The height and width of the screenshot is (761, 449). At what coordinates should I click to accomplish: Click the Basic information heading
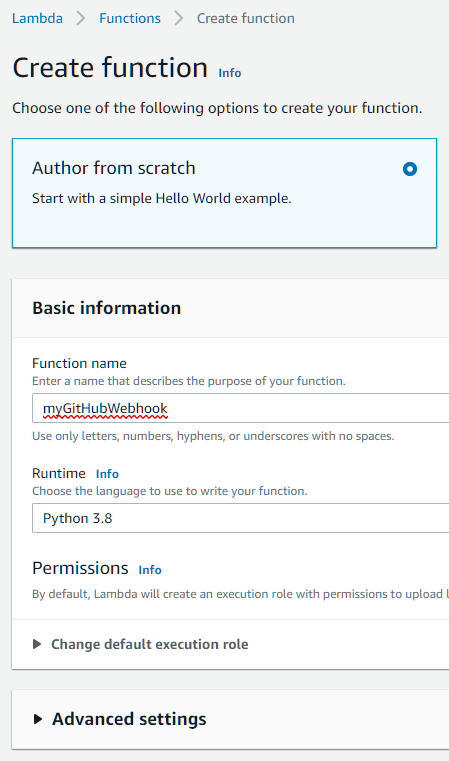(x=106, y=308)
